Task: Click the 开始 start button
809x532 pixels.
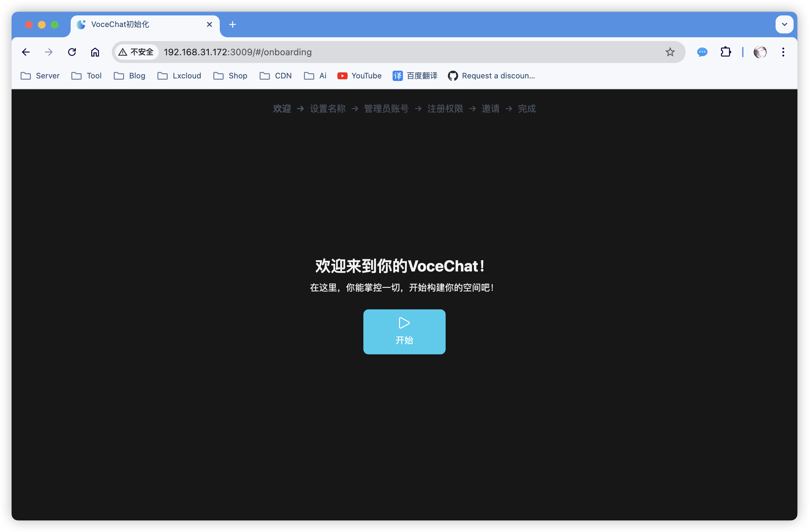Action: pos(404,332)
